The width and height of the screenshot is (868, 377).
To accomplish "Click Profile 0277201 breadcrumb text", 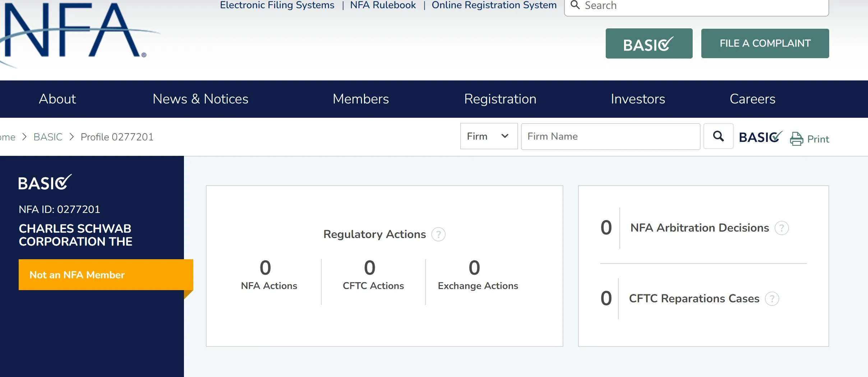I will pyautogui.click(x=117, y=137).
